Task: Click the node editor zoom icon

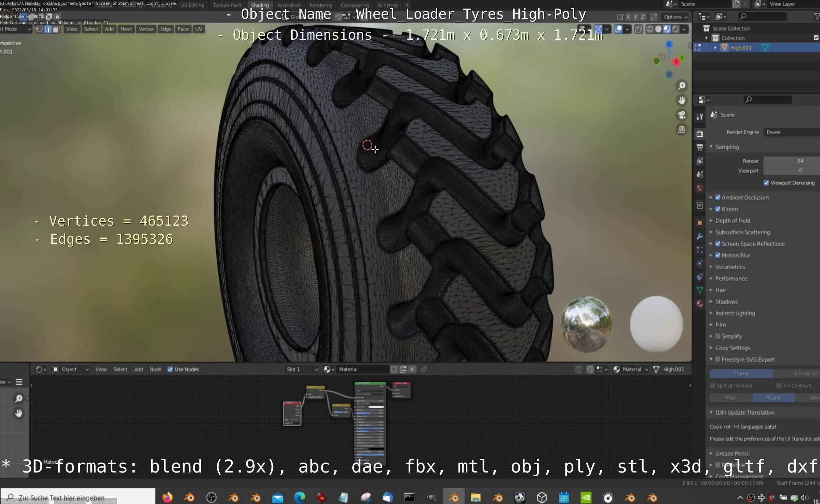Action: coord(19,398)
